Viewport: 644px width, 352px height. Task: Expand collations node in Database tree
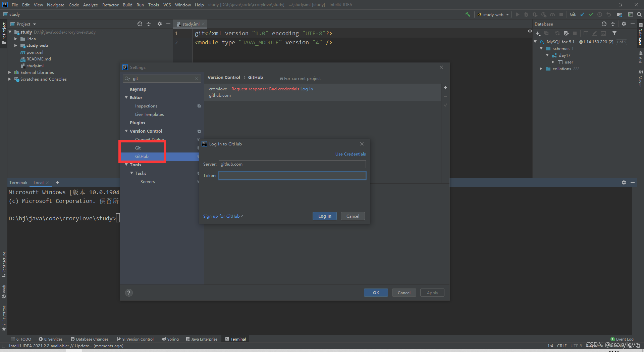pyautogui.click(x=541, y=69)
